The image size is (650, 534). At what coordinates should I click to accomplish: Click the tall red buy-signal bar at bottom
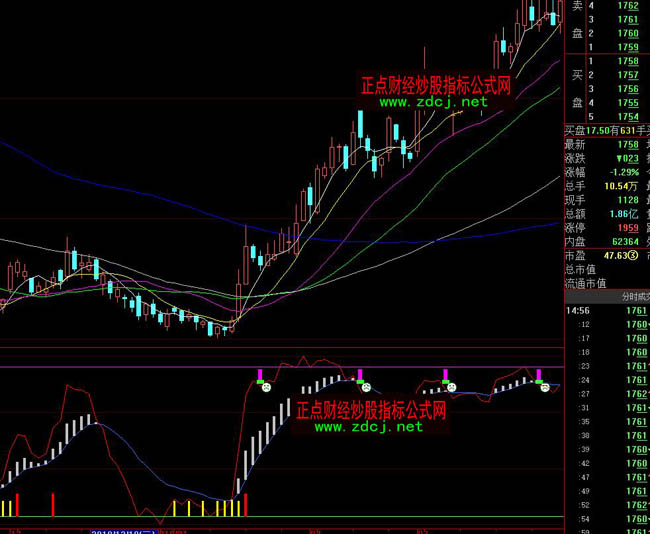[247, 504]
